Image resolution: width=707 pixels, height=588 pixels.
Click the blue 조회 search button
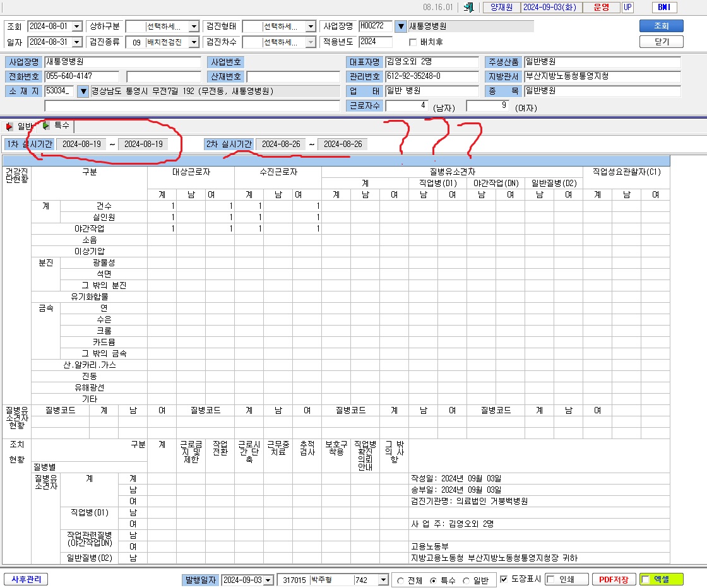pyautogui.click(x=661, y=26)
